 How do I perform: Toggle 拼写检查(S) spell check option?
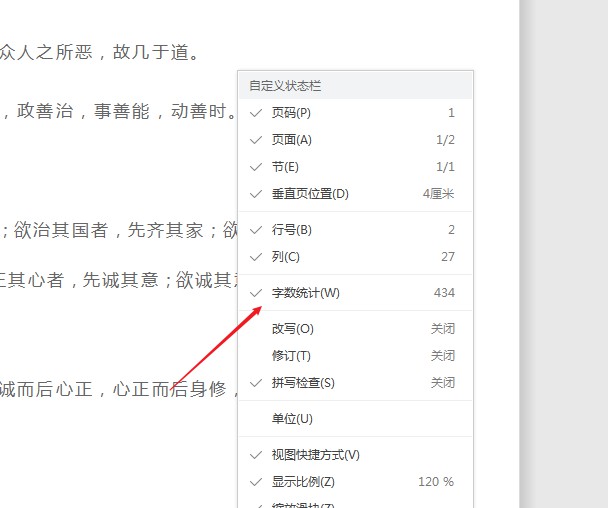pyautogui.click(x=355, y=383)
